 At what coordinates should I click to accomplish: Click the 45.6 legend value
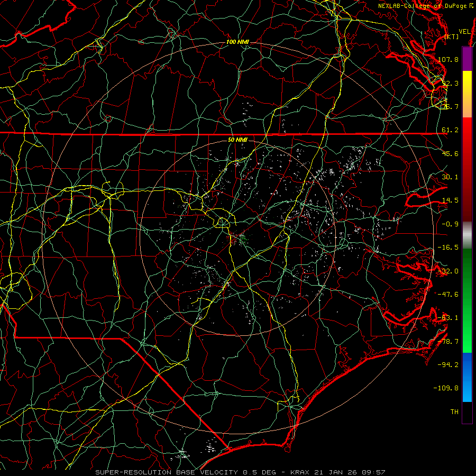click(x=450, y=153)
